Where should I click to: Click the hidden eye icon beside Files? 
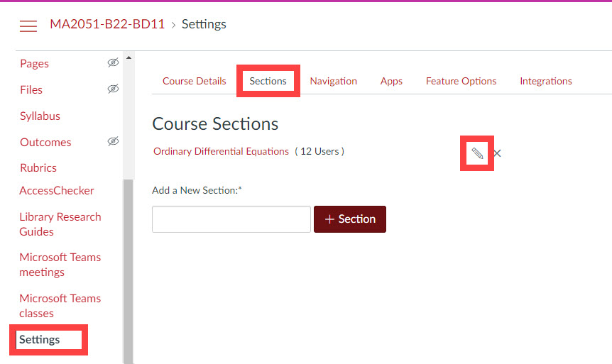(113, 89)
